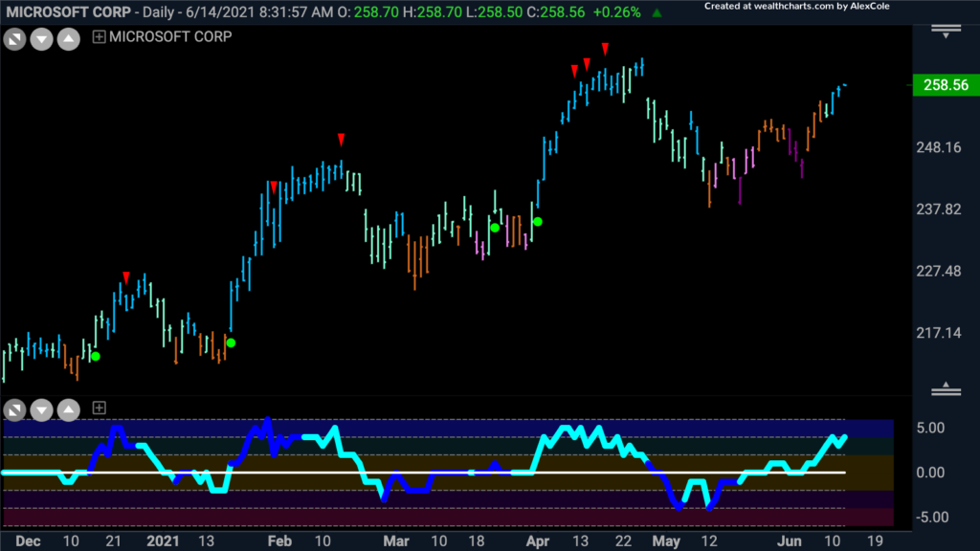Click the May date axis label
Screen dimensions: 980x551
666,541
